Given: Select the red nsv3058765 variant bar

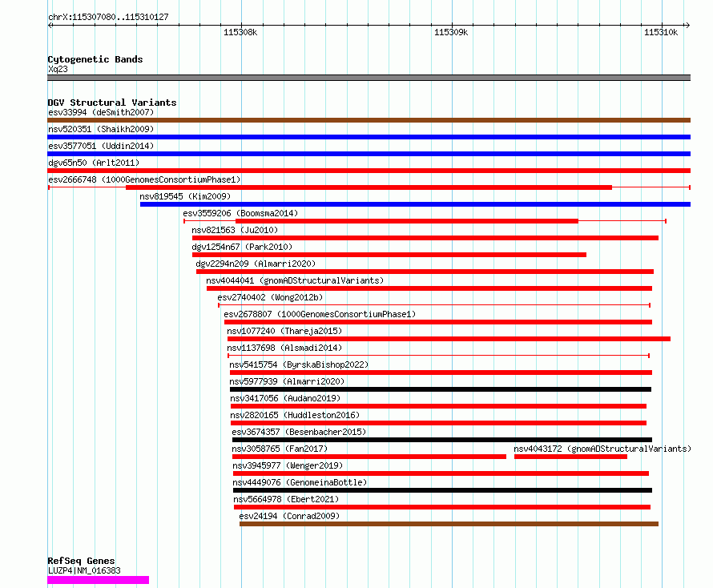Looking at the screenshot, I should pyautogui.click(x=369, y=457).
